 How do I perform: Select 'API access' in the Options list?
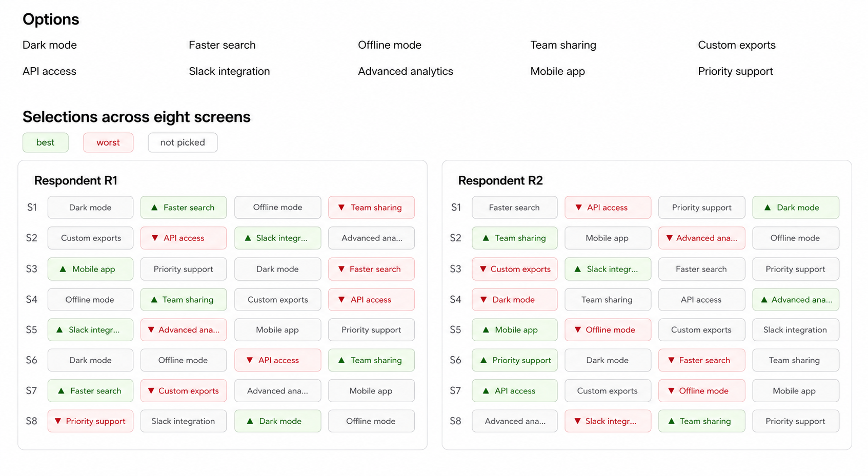point(49,71)
